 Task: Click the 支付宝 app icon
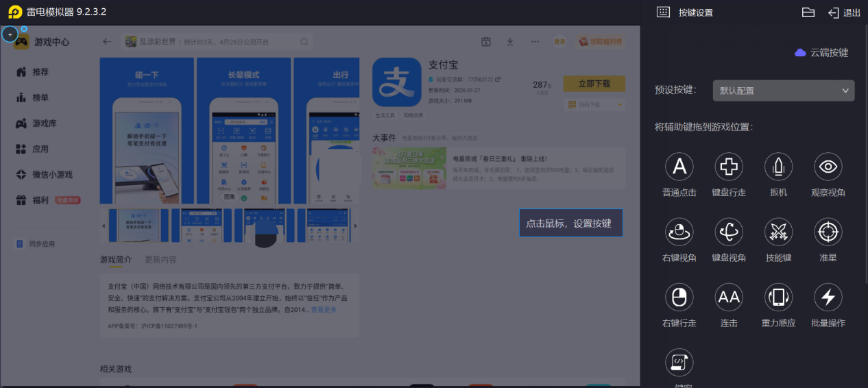pyautogui.click(x=397, y=82)
